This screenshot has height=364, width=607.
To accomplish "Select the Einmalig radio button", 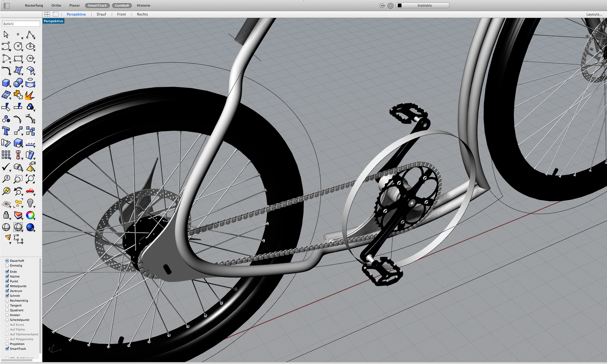I will (x=7, y=266).
